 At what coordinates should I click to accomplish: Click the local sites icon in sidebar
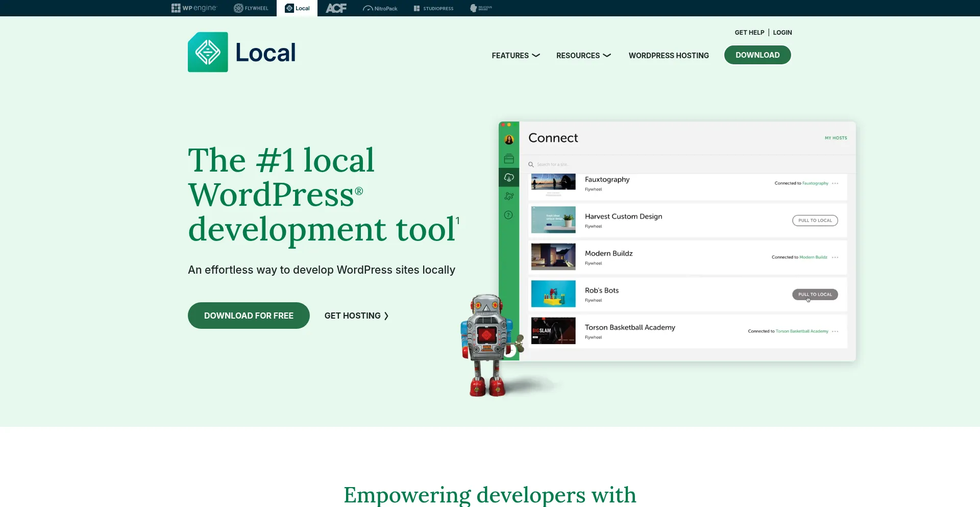509,159
